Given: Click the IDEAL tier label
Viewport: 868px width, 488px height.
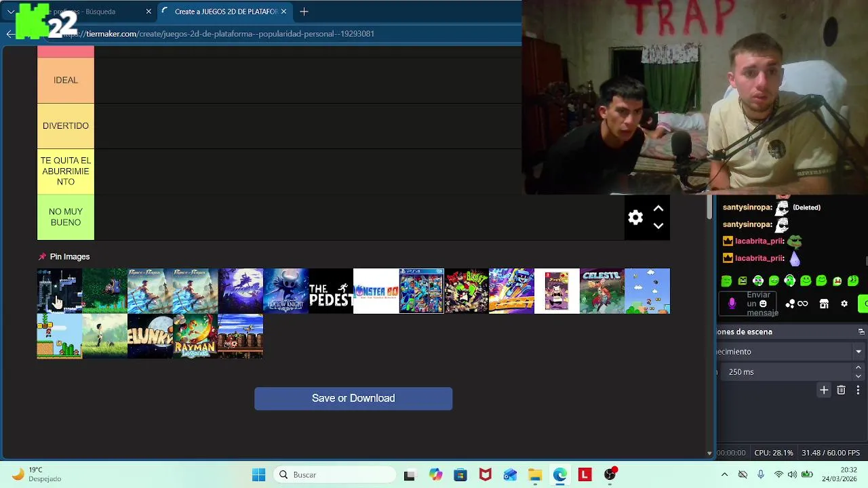Looking at the screenshot, I should pyautogui.click(x=66, y=80).
